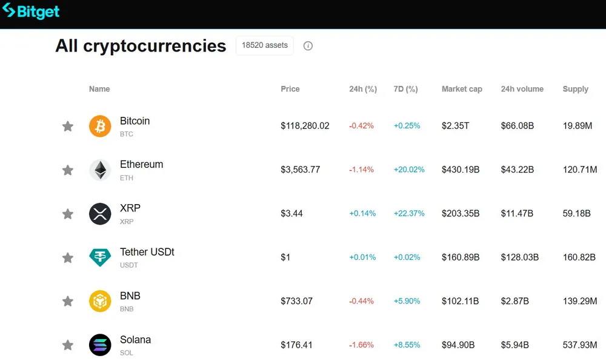606x364 pixels.
Task: Sort table by Price column header
Action: [290, 89]
